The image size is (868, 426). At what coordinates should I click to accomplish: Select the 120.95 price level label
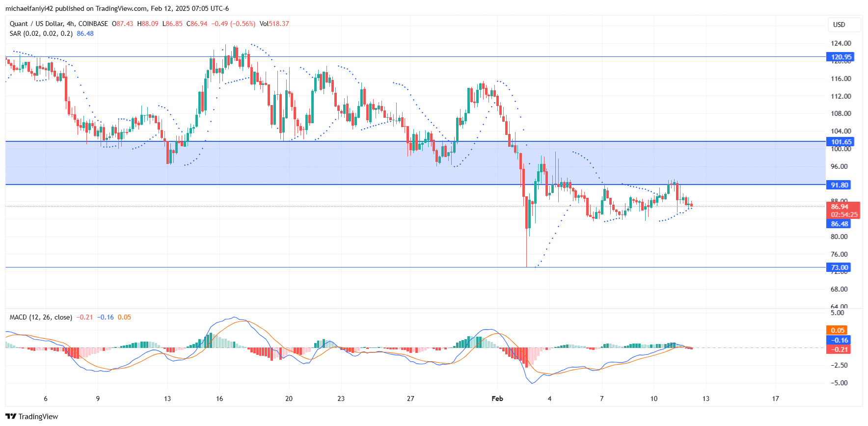(x=841, y=57)
